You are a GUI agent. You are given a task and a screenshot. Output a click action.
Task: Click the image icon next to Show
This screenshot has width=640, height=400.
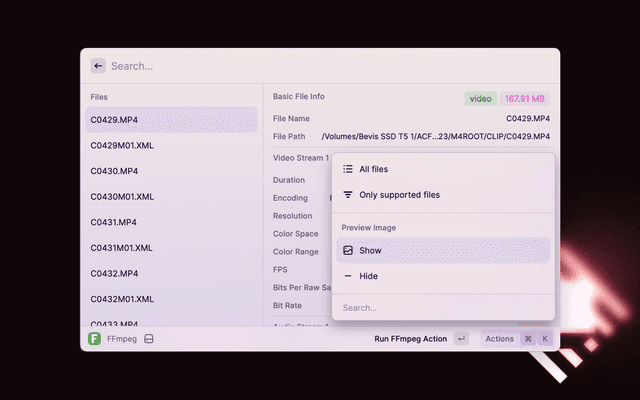coord(348,251)
